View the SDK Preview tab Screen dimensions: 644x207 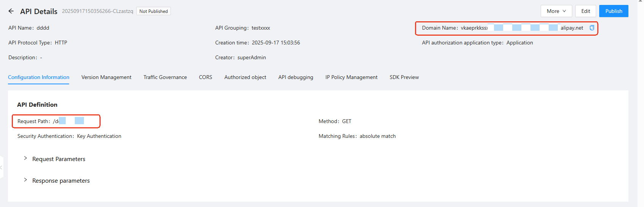click(x=404, y=77)
